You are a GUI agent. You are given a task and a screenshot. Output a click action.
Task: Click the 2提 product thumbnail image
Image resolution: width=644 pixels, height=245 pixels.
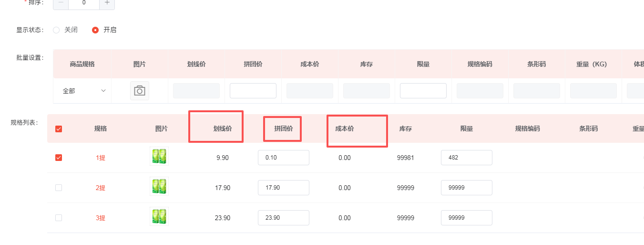(159, 186)
